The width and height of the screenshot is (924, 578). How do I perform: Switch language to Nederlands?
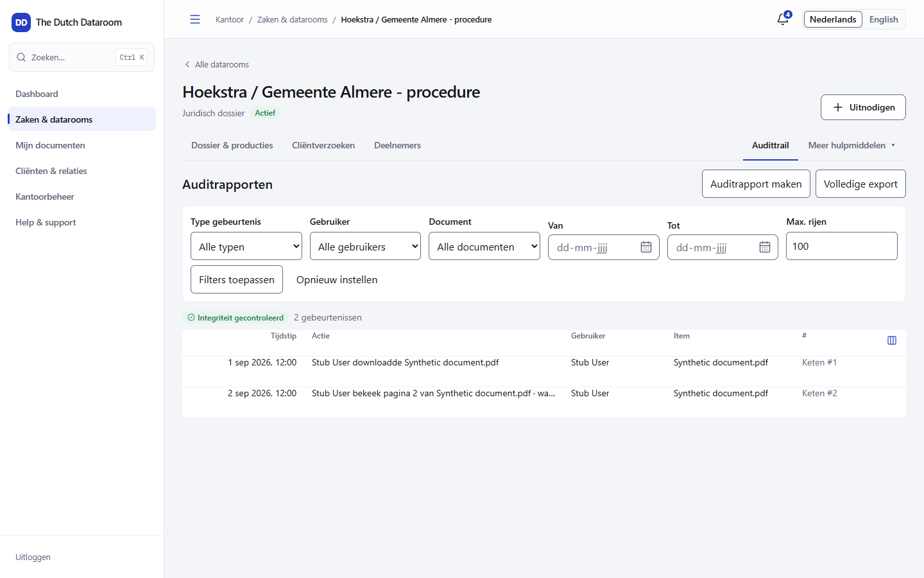pos(833,19)
